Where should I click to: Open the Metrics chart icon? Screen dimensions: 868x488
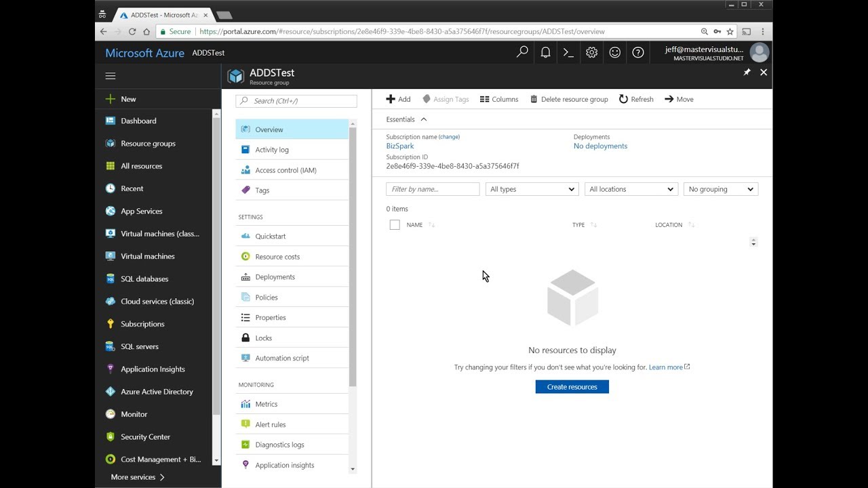245,404
